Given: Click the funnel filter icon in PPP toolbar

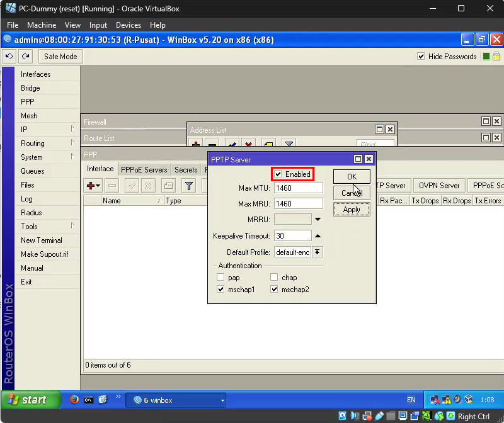Looking at the screenshot, I should click(188, 186).
